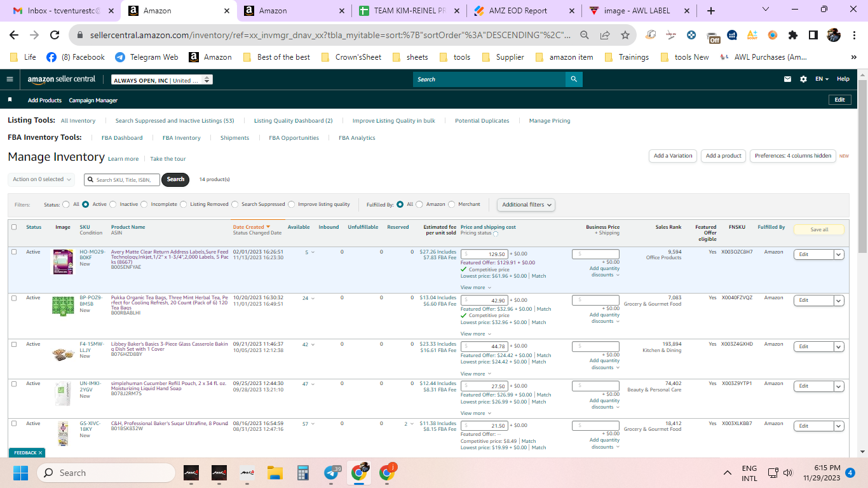Image resolution: width=868 pixels, height=488 pixels.
Task: Select the Listing Removed radio filter
Action: (x=184, y=205)
